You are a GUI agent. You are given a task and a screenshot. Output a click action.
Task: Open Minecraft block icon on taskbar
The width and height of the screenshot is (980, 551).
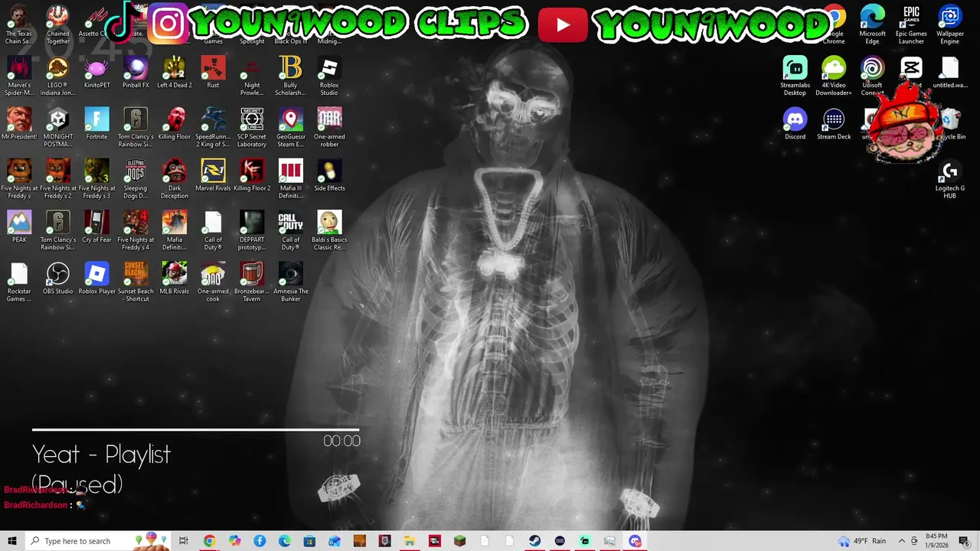tap(459, 541)
